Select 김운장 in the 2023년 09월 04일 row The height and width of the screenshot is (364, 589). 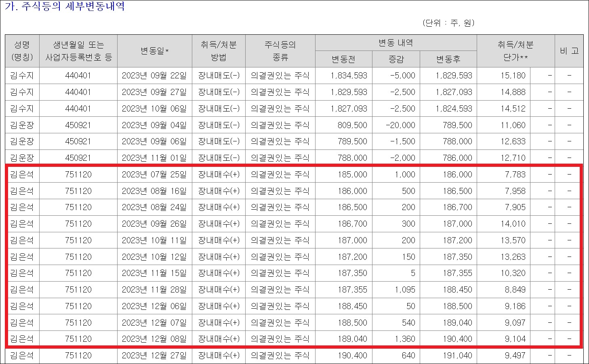pyautogui.click(x=22, y=125)
